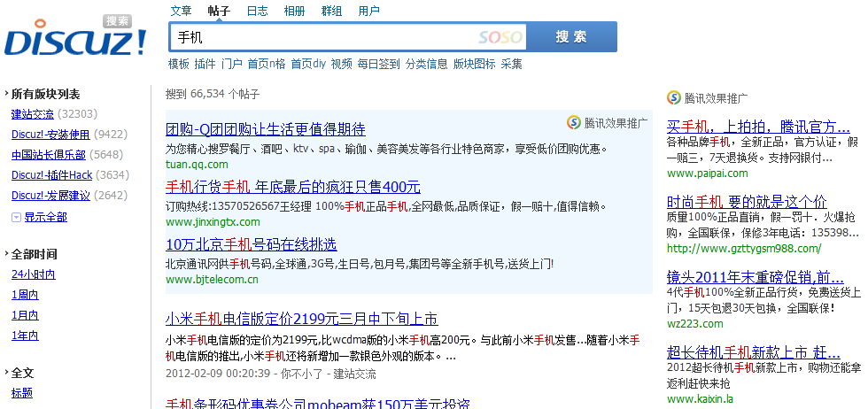Click the 所有版块列表 heading

click(x=46, y=95)
